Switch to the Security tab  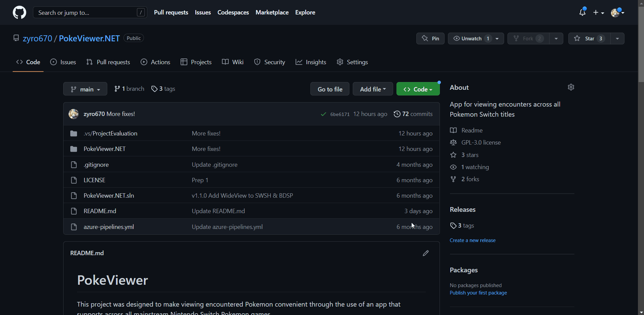[x=270, y=62]
